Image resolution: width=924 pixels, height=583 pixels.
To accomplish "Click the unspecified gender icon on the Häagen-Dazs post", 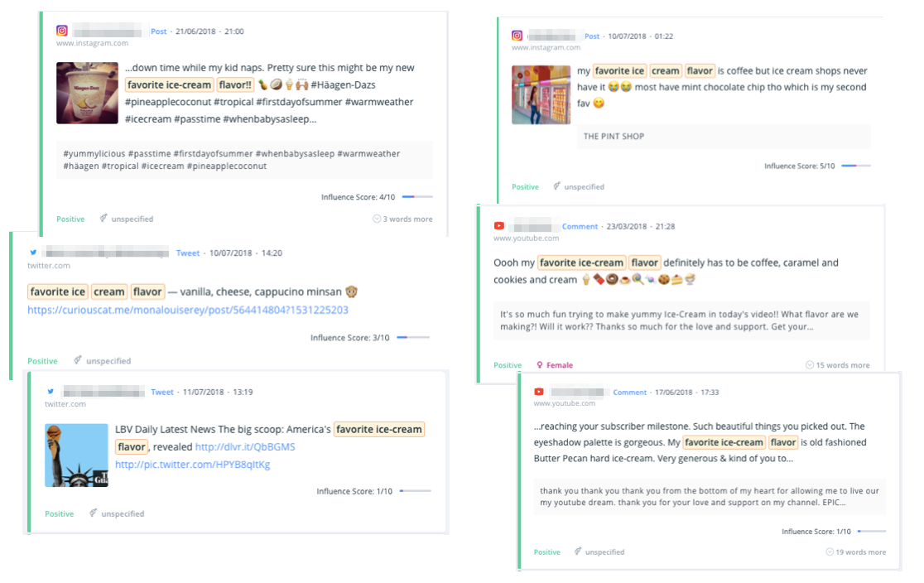I will point(103,218).
